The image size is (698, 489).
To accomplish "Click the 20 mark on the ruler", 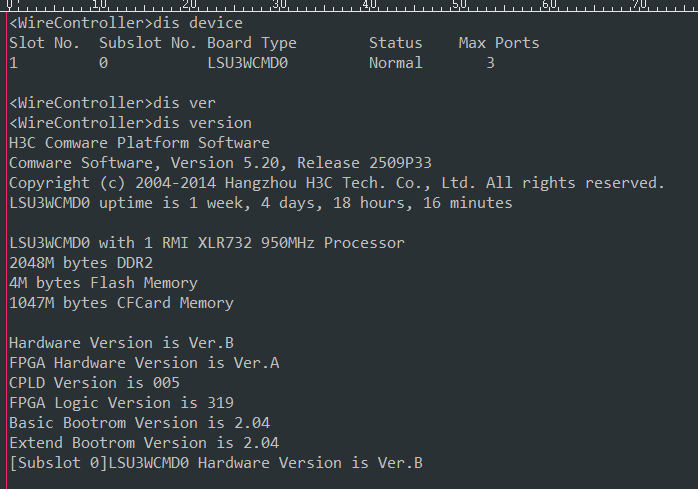I will pyautogui.click(x=189, y=6).
